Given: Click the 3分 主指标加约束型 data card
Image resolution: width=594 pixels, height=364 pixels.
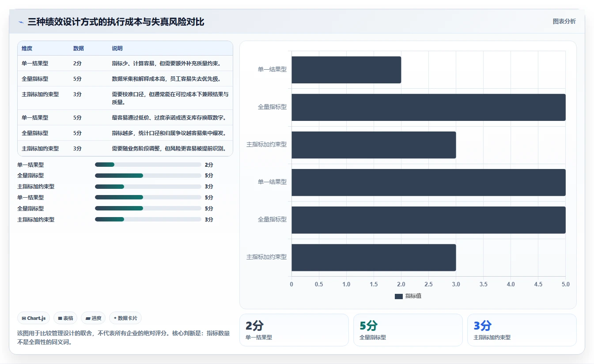Looking at the screenshot, I should [x=522, y=330].
